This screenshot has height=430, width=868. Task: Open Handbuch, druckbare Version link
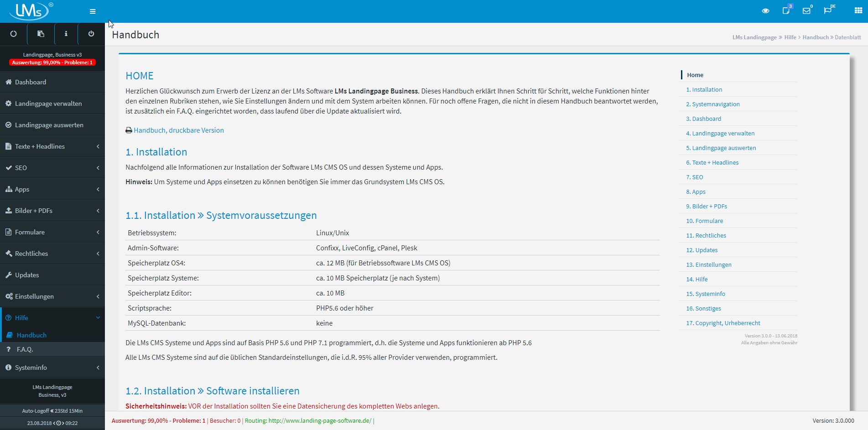178,130
